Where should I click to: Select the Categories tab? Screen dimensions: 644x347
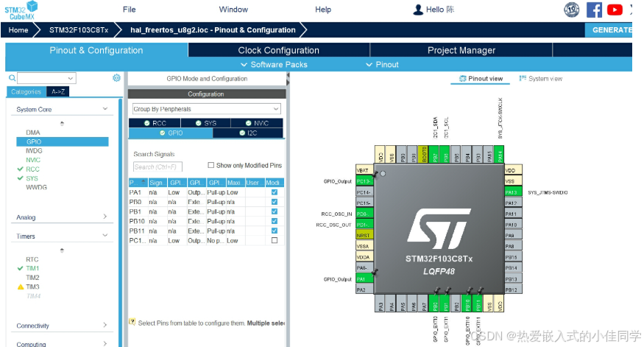[x=26, y=91]
